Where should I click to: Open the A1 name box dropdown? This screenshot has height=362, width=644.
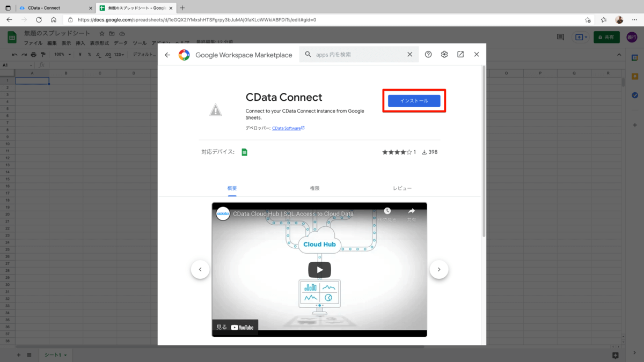click(31, 65)
